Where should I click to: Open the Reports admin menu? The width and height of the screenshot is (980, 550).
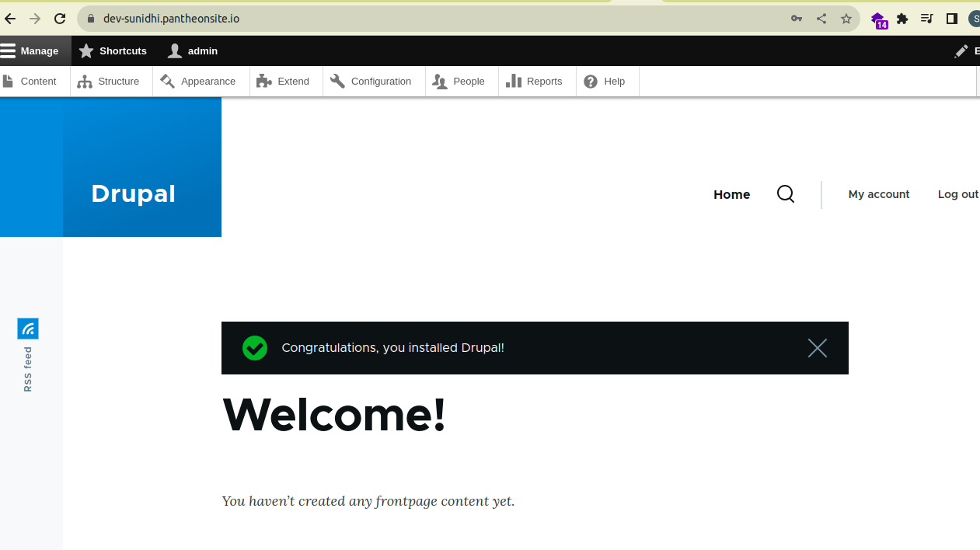point(537,81)
